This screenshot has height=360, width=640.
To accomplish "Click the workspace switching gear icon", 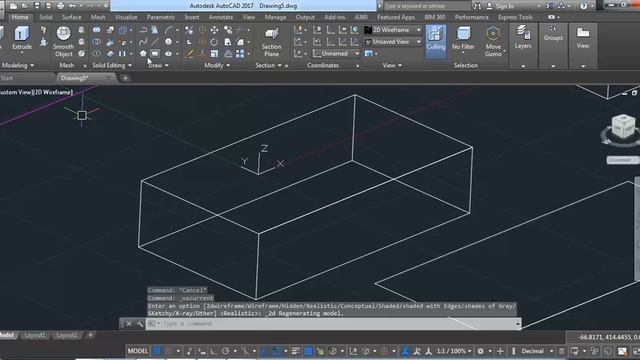I will tap(480, 351).
